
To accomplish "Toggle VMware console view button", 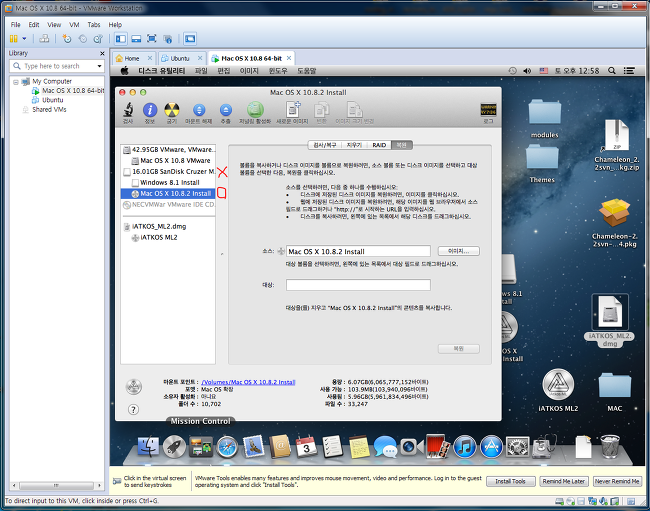I will coord(190,39).
